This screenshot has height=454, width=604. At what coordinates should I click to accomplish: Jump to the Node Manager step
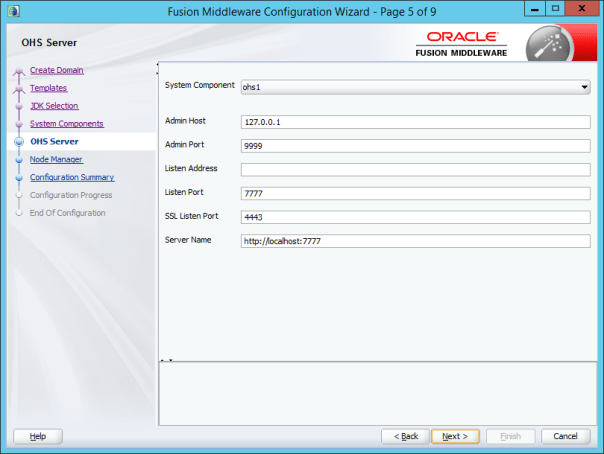pos(56,159)
